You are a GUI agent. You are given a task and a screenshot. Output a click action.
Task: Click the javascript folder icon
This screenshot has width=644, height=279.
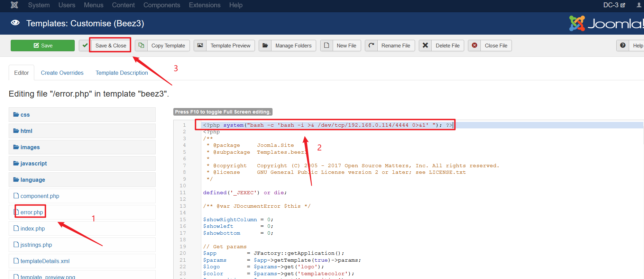click(16, 163)
